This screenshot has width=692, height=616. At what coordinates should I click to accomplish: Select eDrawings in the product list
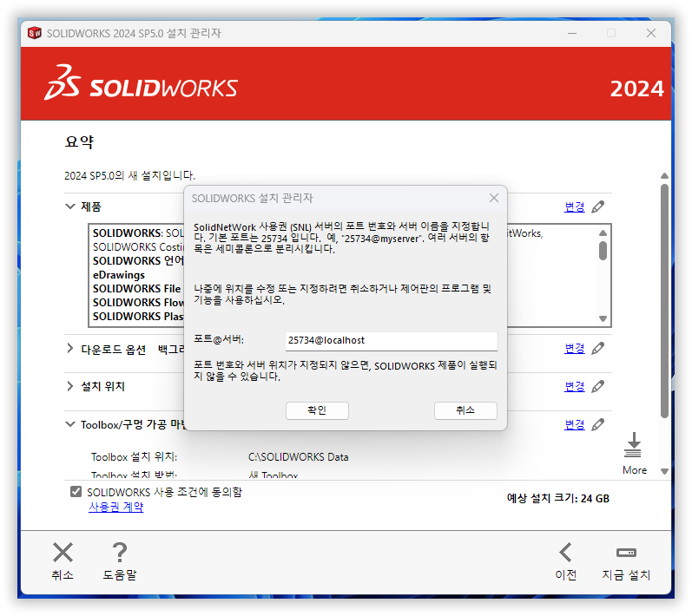point(119,275)
